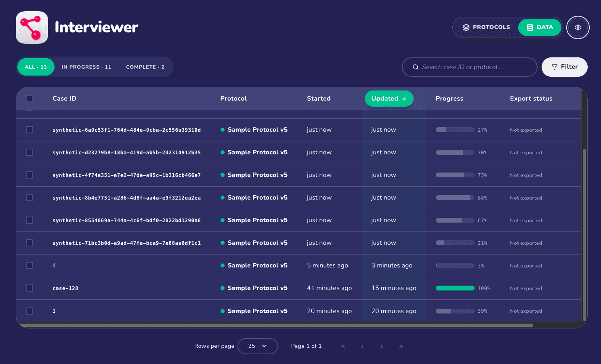Show In Progress 11 cases

click(x=86, y=67)
